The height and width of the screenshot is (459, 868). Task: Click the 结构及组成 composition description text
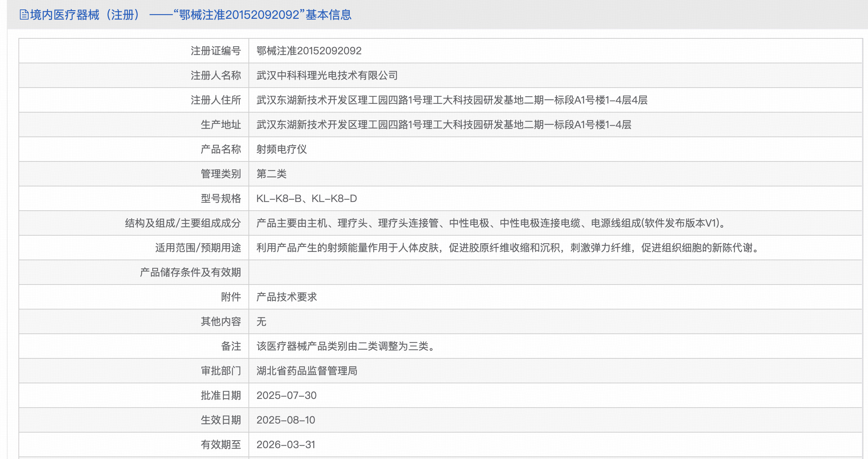pyautogui.click(x=491, y=223)
